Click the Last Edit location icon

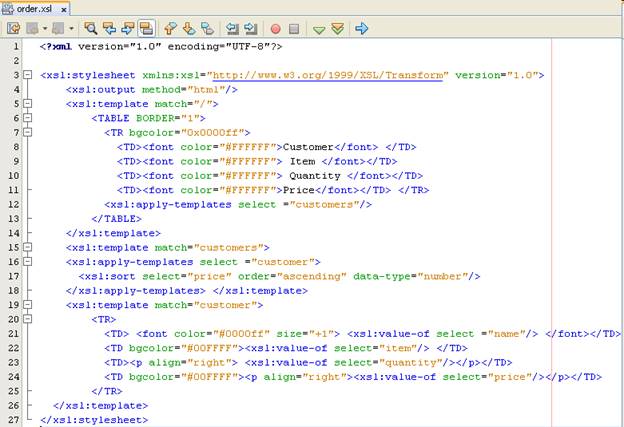tap(14, 28)
